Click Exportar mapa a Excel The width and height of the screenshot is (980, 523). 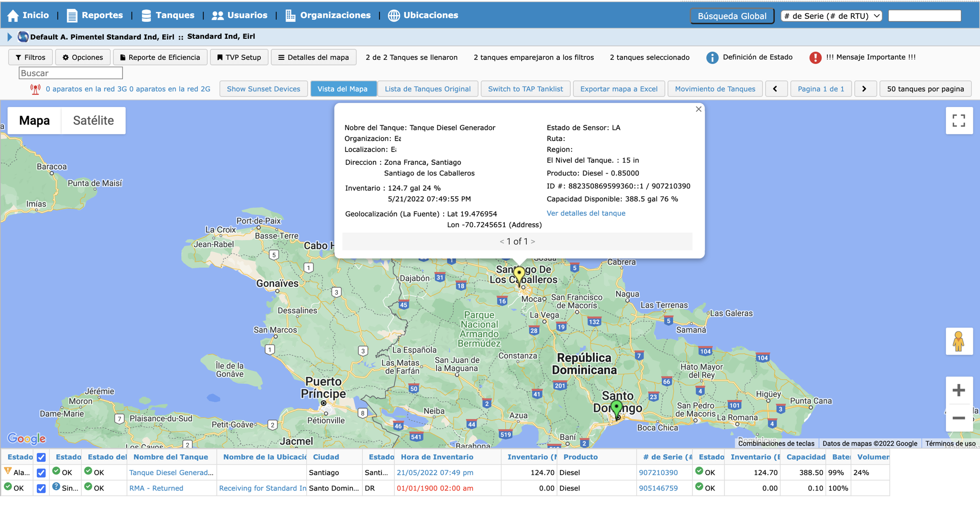(x=619, y=89)
